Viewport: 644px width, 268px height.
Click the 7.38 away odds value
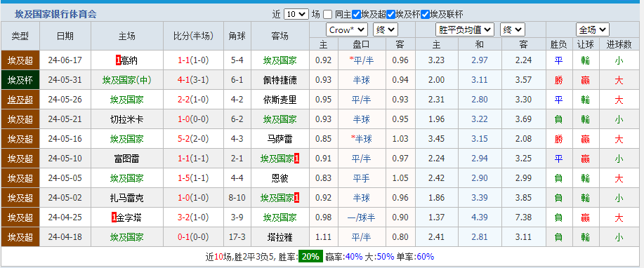click(523, 217)
